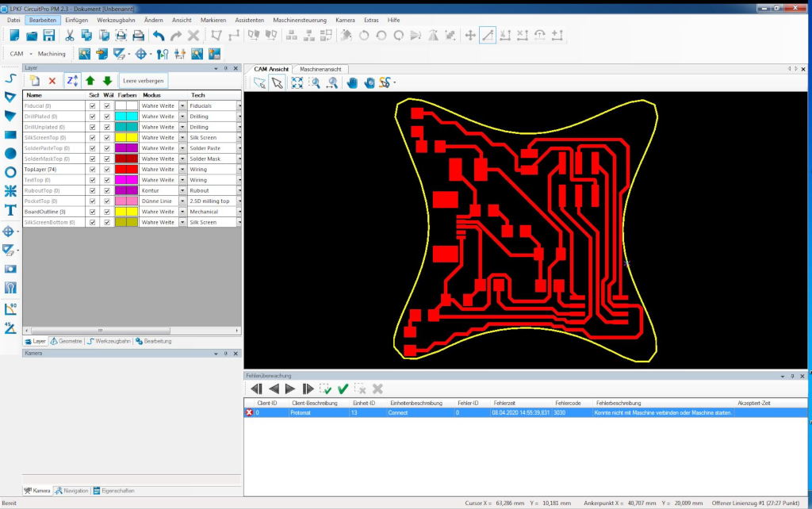Toggle visibility checkbox for Fiducial layer
Image resolution: width=812 pixels, height=509 pixels.
coord(93,105)
